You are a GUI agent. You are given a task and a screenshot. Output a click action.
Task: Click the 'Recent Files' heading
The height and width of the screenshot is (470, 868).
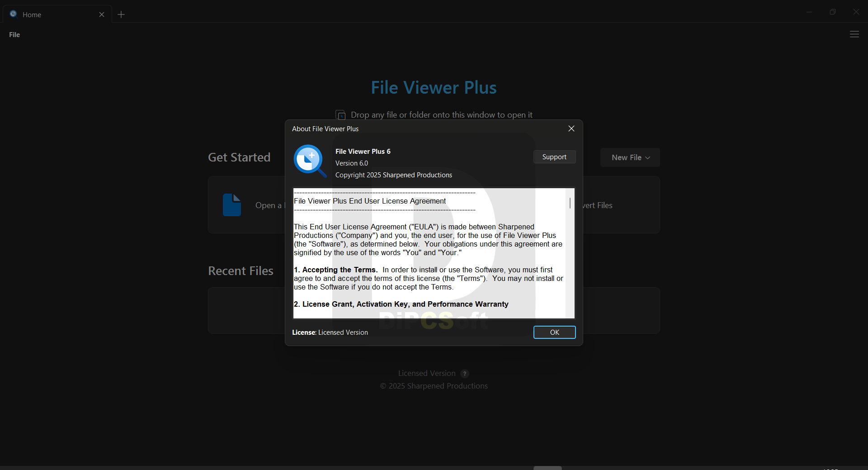click(241, 271)
